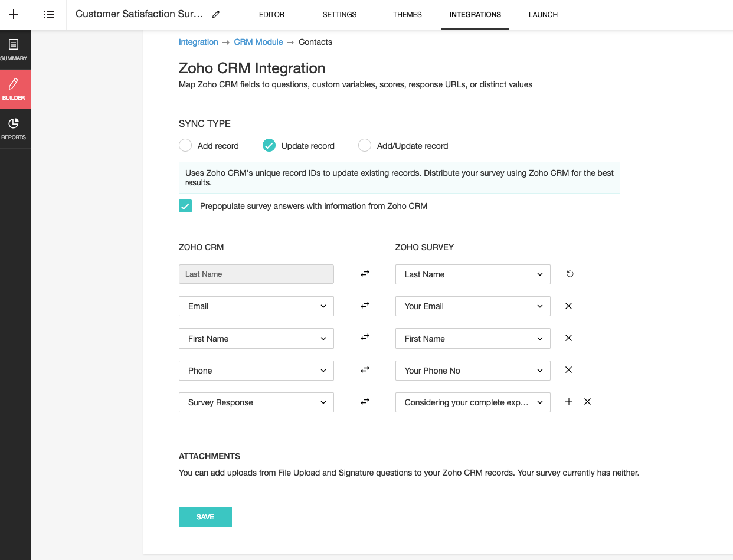Open the survey list menu icon
The image size is (733, 560).
pyautogui.click(x=49, y=14)
